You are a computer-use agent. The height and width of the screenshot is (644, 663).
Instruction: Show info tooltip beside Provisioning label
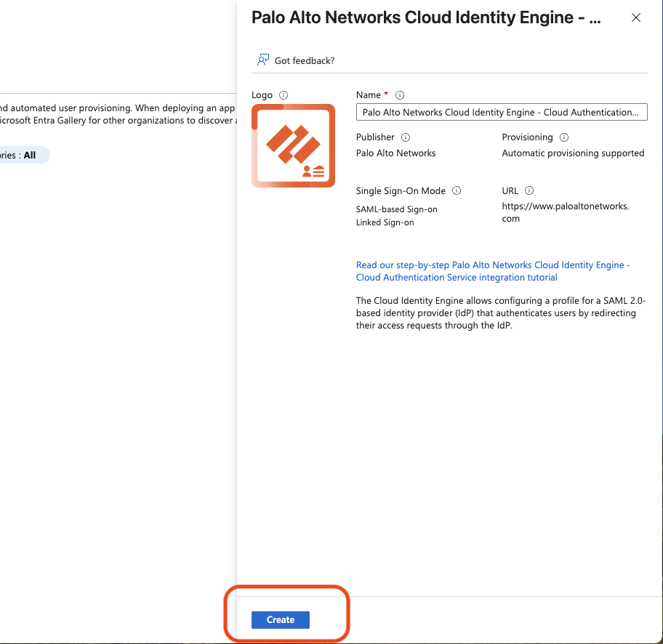564,137
